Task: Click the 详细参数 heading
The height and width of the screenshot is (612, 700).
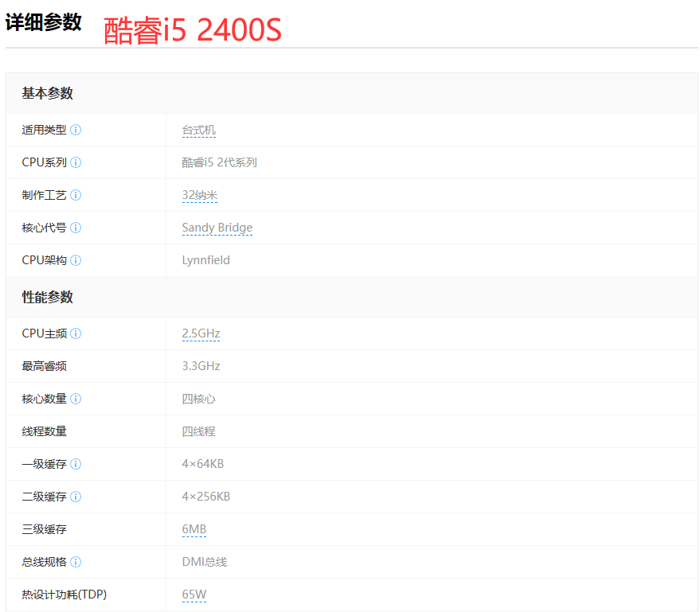Action: click(43, 22)
